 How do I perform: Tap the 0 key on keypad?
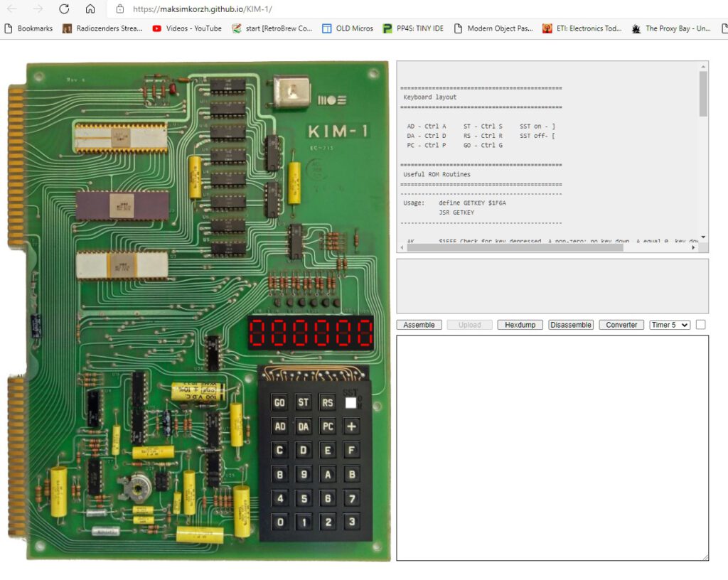point(280,522)
